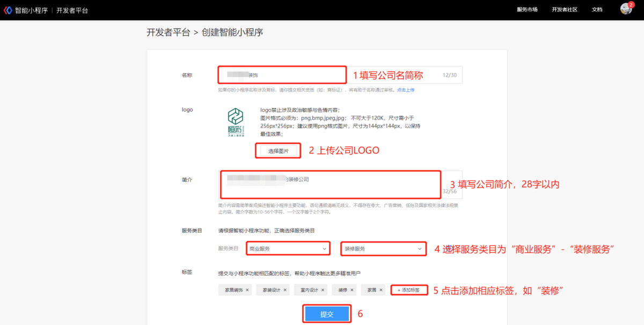Open the 商业服务 category dropdown

(x=288, y=249)
